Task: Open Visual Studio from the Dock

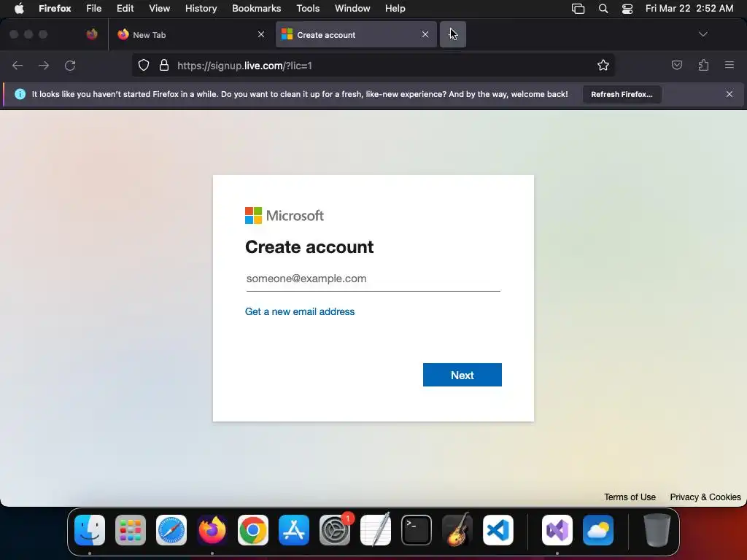Action: click(557, 530)
